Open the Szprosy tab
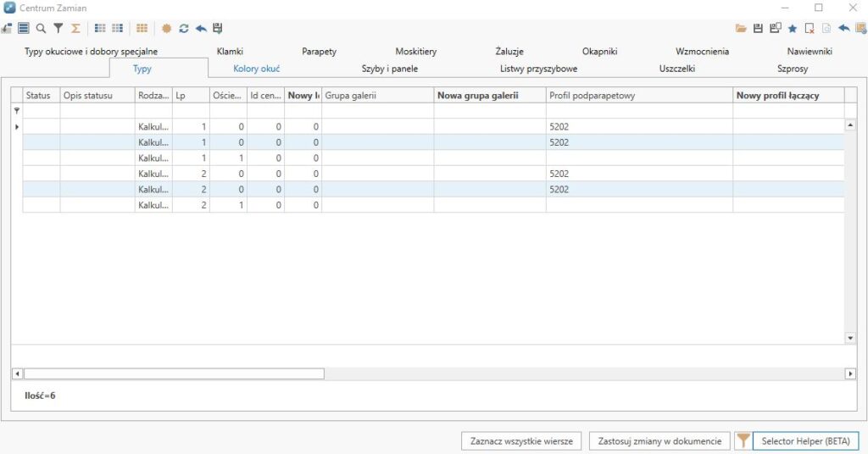Screen dimensions: 868x454 point(793,69)
